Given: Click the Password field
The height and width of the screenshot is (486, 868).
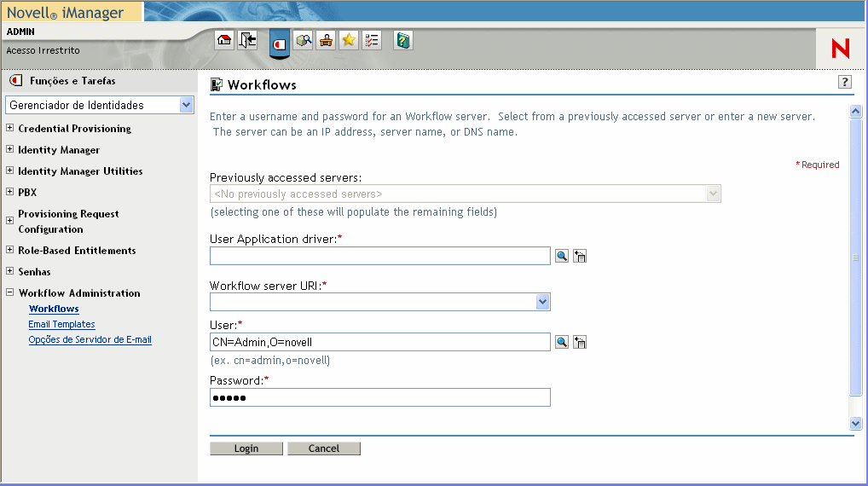Looking at the screenshot, I should coord(379,397).
